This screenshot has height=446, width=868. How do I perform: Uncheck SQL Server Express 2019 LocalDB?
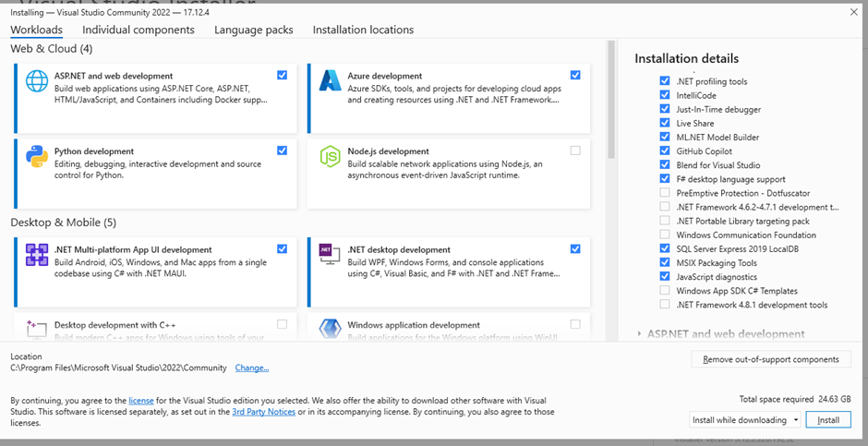click(665, 248)
